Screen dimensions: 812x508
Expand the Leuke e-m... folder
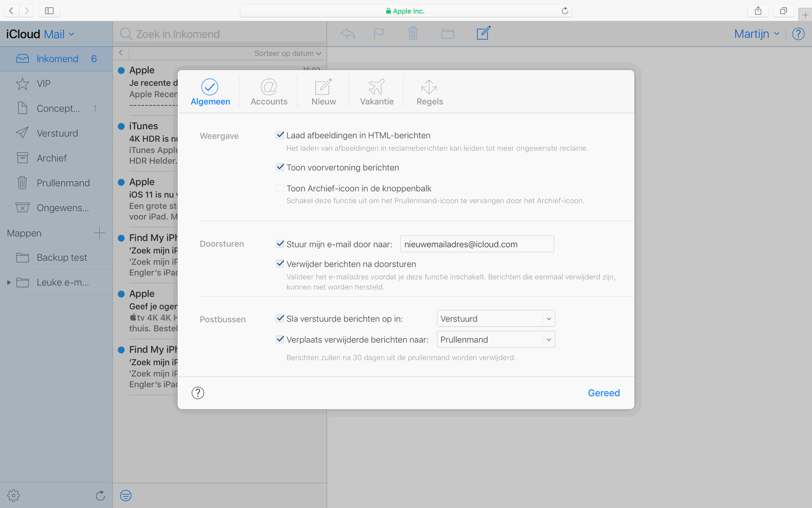pyautogui.click(x=9, y=282)
